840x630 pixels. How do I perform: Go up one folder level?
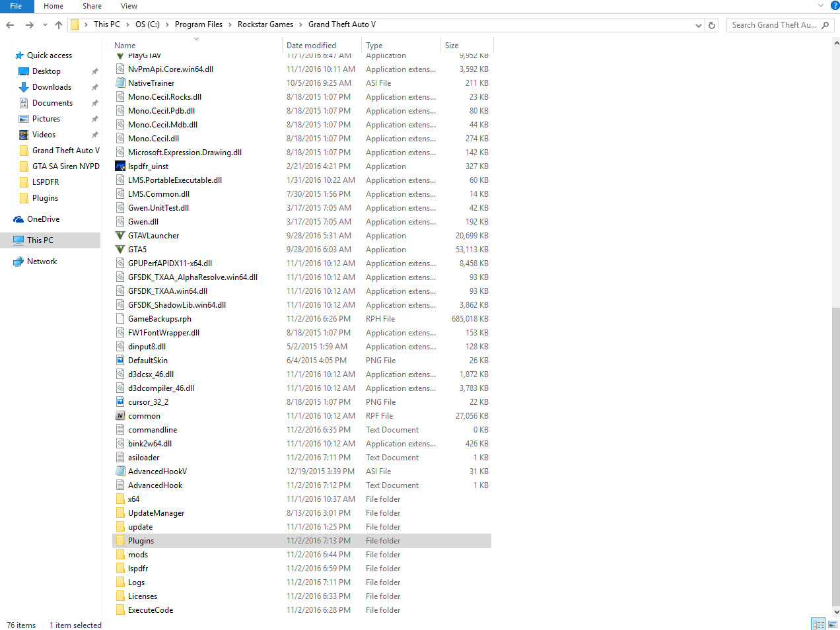[59, 25]
